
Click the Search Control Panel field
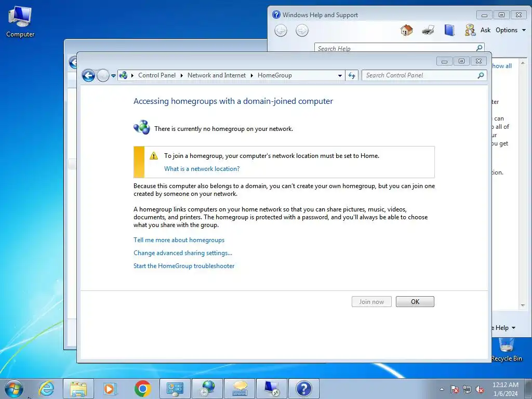(424, 75)
